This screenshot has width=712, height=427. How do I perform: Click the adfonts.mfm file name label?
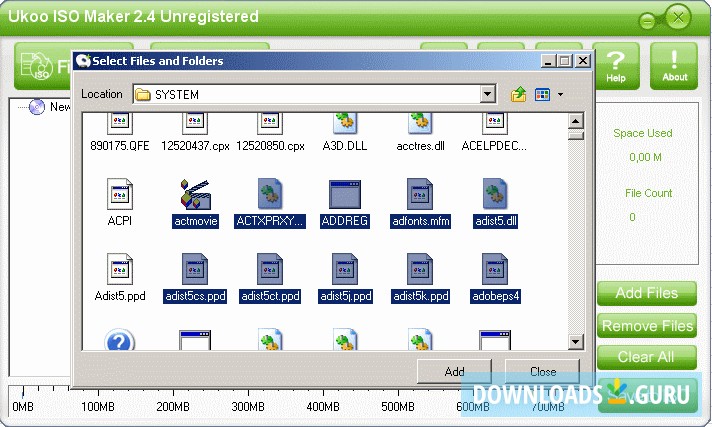tap(420, 221)
